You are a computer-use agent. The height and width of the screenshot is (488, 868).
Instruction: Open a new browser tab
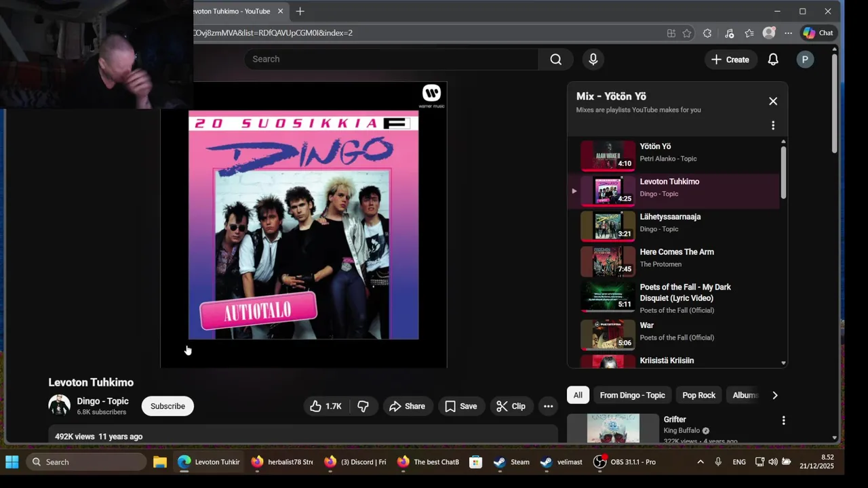300,11
